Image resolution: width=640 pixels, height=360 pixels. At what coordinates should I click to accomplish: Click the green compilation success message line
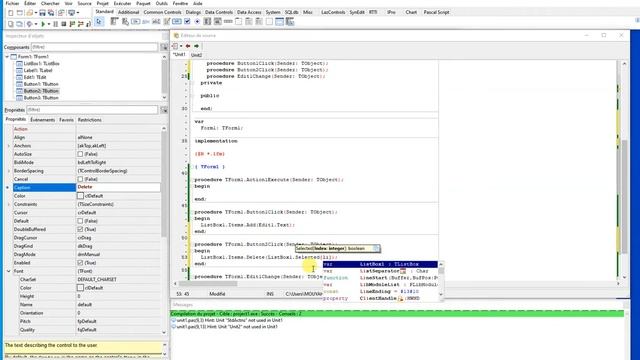397,314
